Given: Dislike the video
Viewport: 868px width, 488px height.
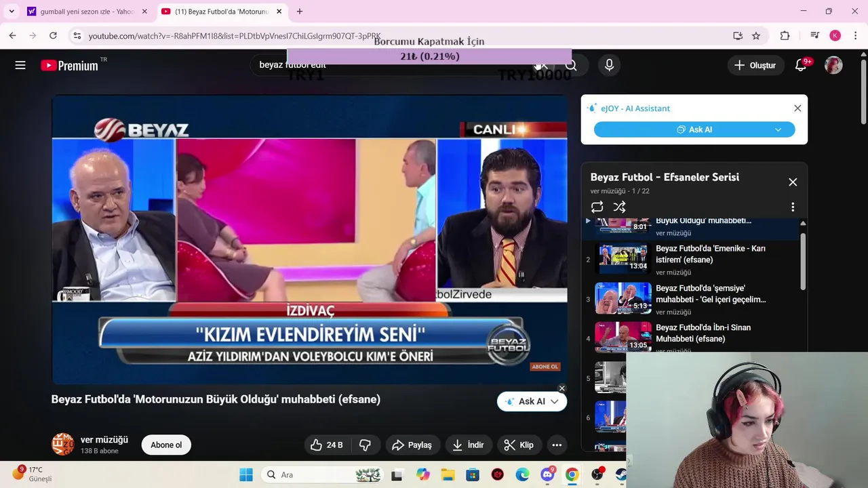Looking at the screenshot, I should [x=365, y=445].
